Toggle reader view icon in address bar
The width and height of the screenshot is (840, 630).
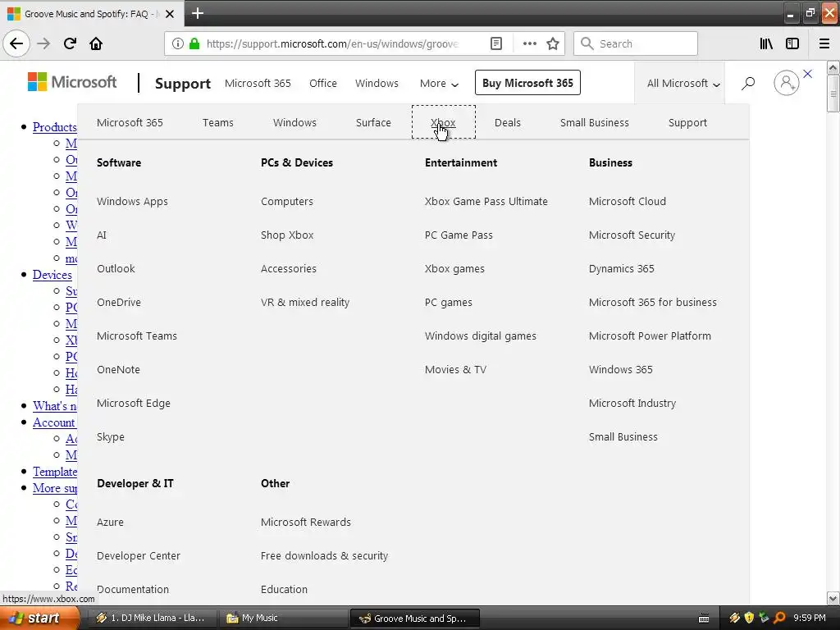point(496,43)
